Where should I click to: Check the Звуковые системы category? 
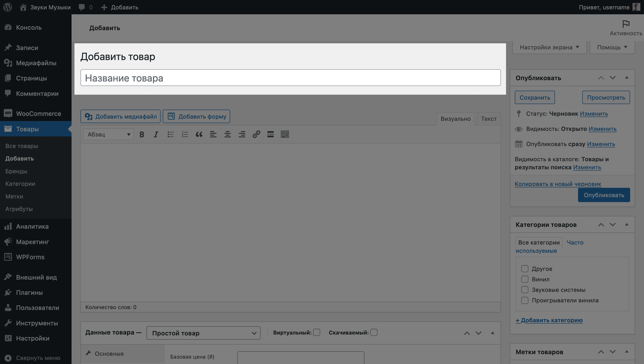pos(525,290)
